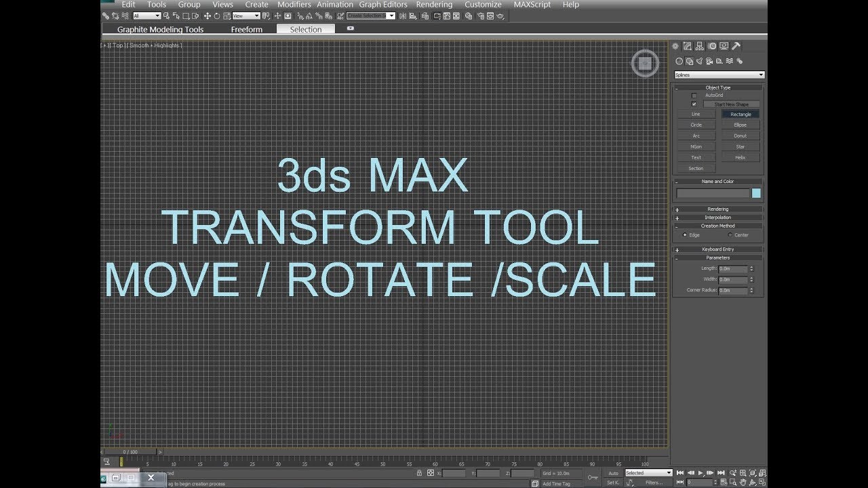Open the Animation menu

335,5
